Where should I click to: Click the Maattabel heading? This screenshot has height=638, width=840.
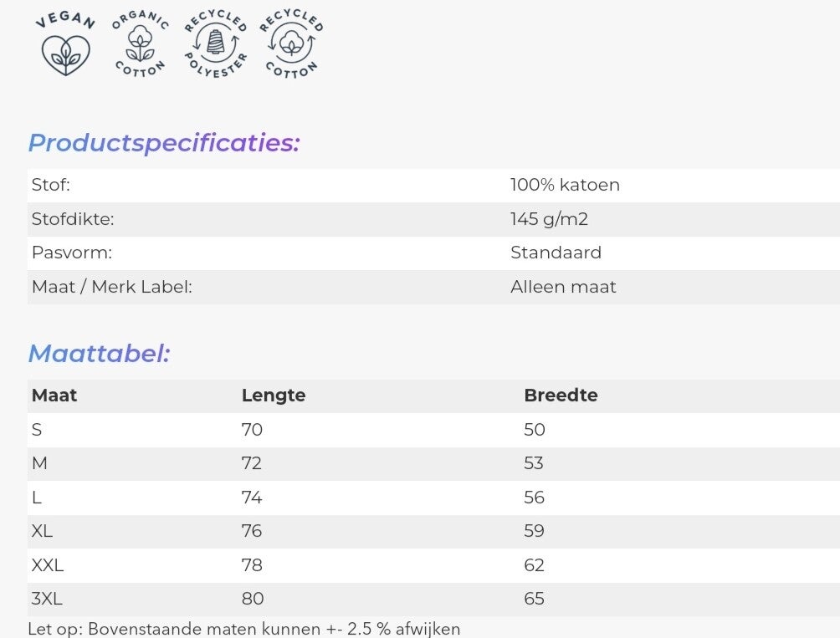pyautogui.click(x=99, y=354)
